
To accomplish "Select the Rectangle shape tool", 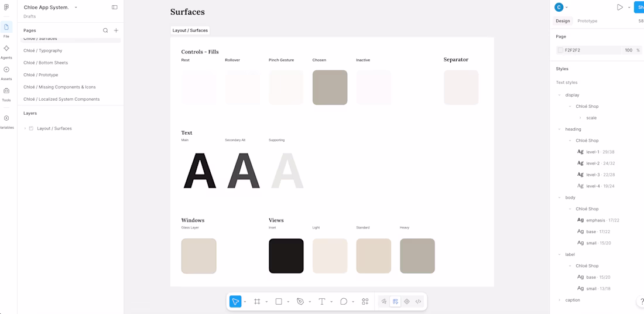I will click(x=279, y=302).
